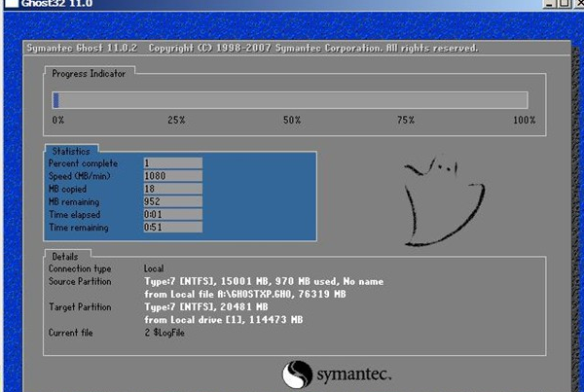Click the 'MB copied' label
584x392 pixels.
coord(67,189)
